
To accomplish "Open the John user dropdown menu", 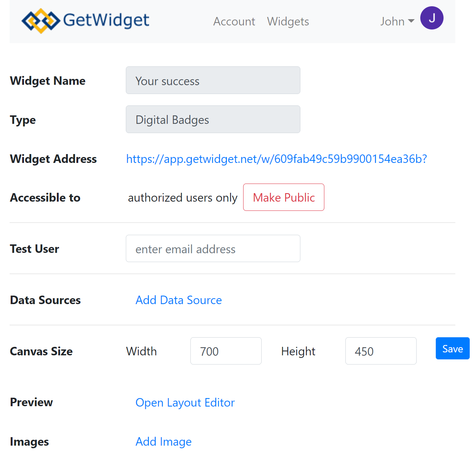I will (397, 21).
